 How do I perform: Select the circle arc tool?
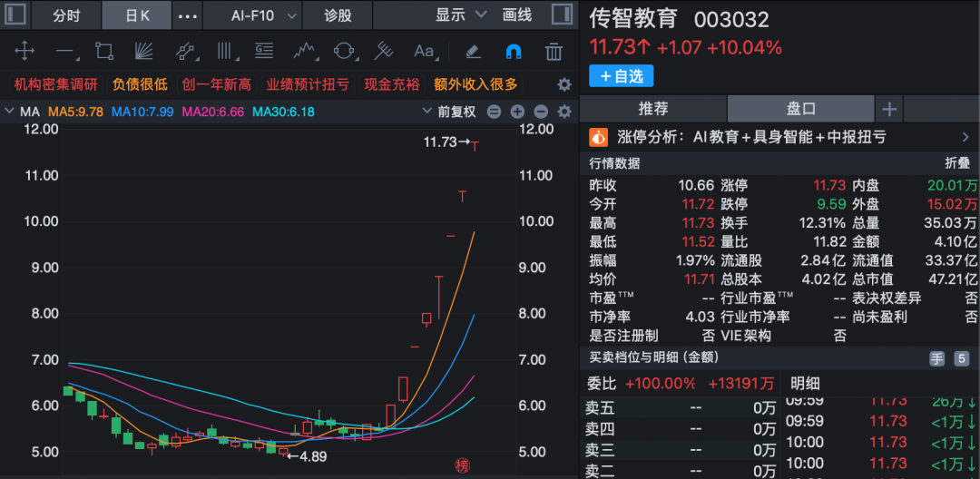pyautogui.click(x=345, y=51)
